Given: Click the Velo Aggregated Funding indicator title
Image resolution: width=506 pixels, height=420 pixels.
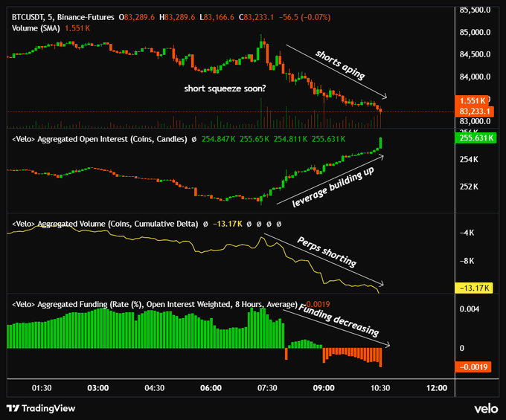Looking at the screenshot, I should tap(154, 305).
